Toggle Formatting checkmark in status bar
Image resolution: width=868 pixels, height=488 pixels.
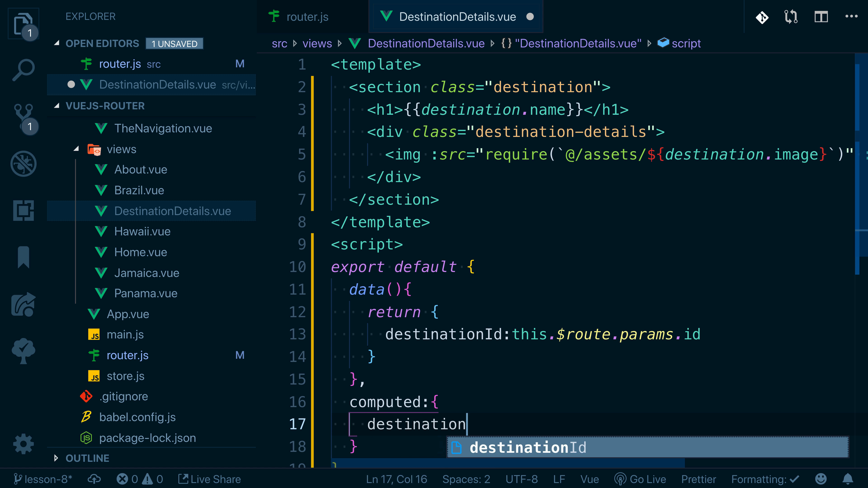(765, 479)
